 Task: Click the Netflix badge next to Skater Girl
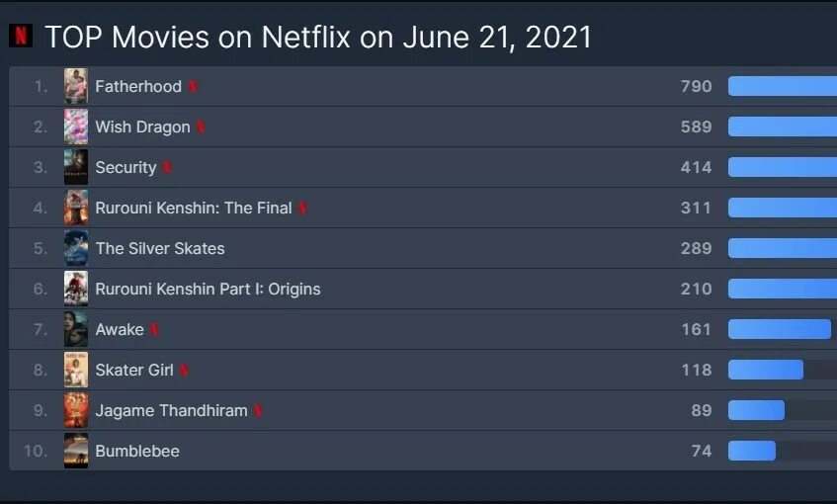(x=184, y=370)
